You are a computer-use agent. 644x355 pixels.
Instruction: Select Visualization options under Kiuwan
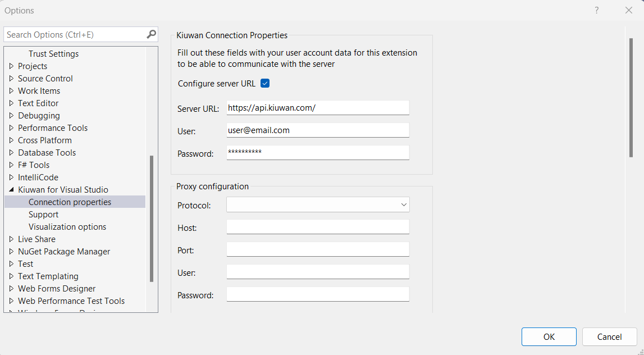pos(67,226)
